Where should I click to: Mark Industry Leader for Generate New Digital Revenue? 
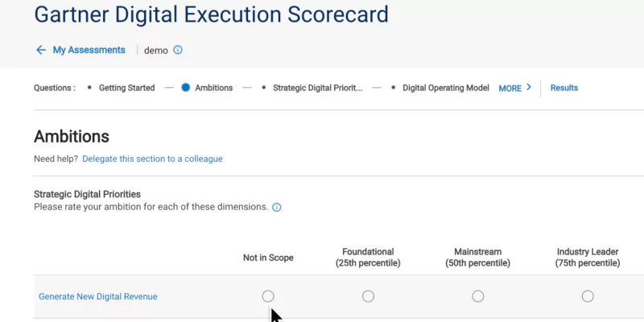pyautogui.click(x=588, y=296)
